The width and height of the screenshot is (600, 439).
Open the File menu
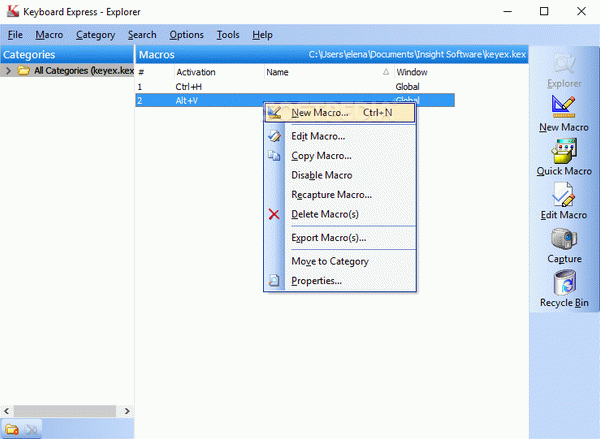click(15, 35)
